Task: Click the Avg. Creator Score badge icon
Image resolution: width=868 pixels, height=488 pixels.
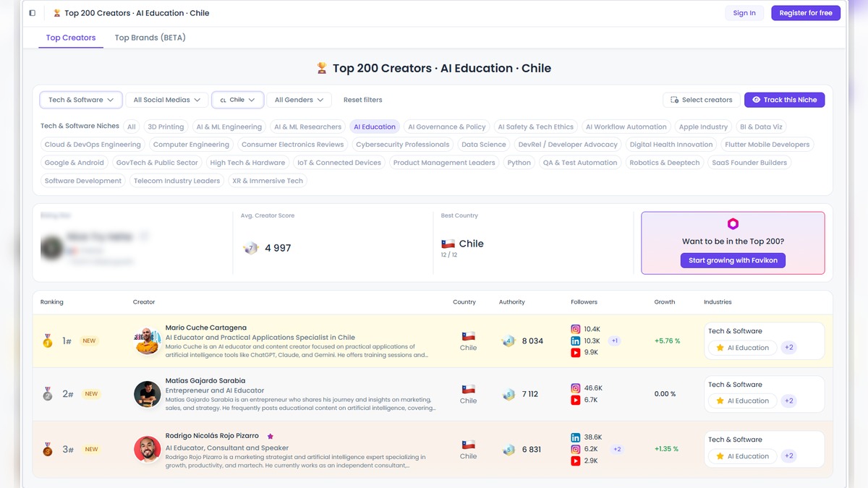Action: pyautogui.click(x=250, y=248)
